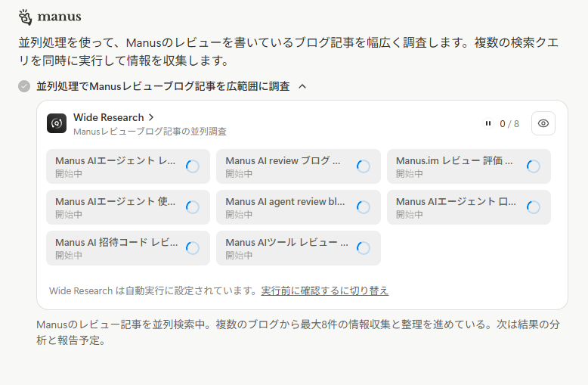This screenshot has height=385, width=588.
Task: Open Wide Research details arrow
Action: (152, 117)
